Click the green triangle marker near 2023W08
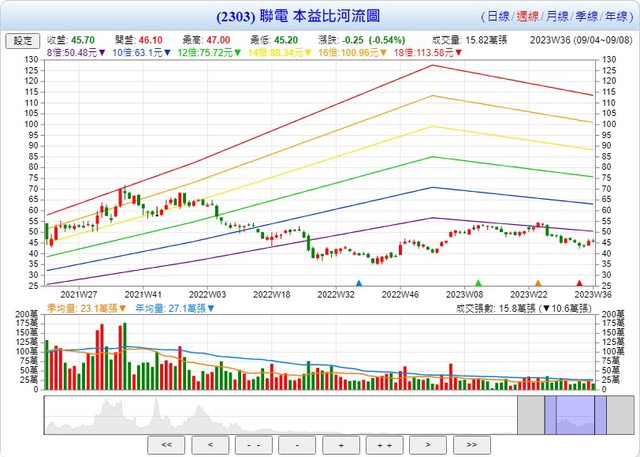The image size is (640, 457). click(478, 284)
